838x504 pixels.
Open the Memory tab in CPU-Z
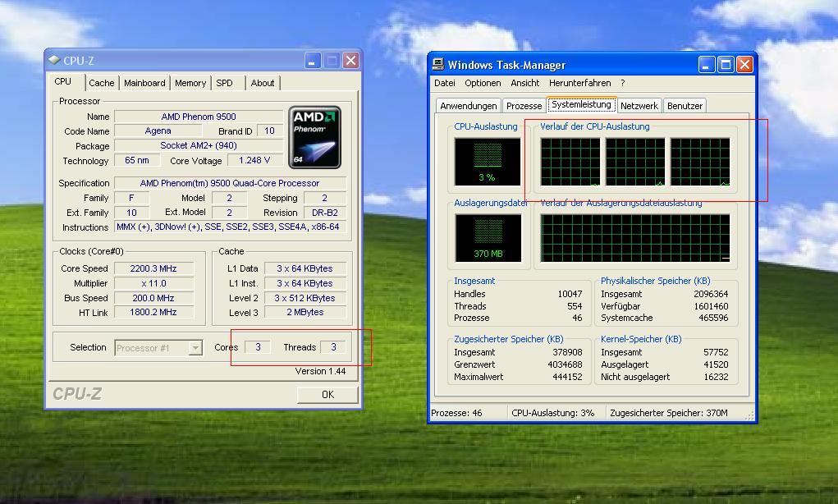tap(190, 83)
